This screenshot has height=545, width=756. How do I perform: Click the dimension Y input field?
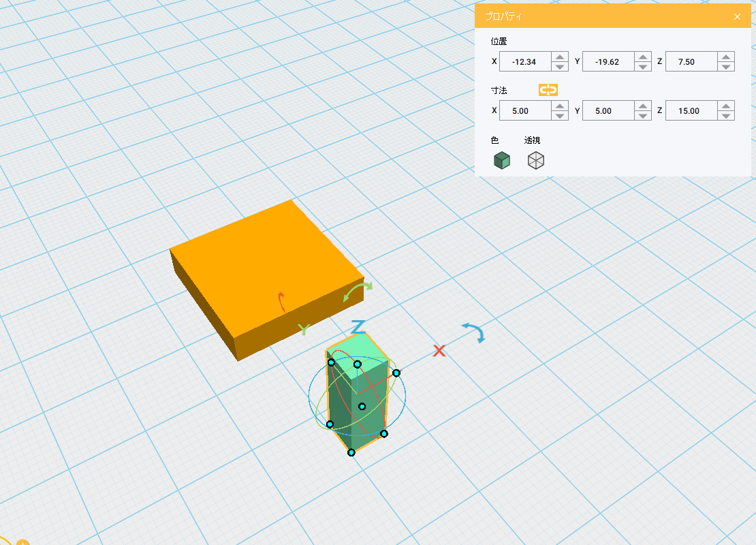608,111
